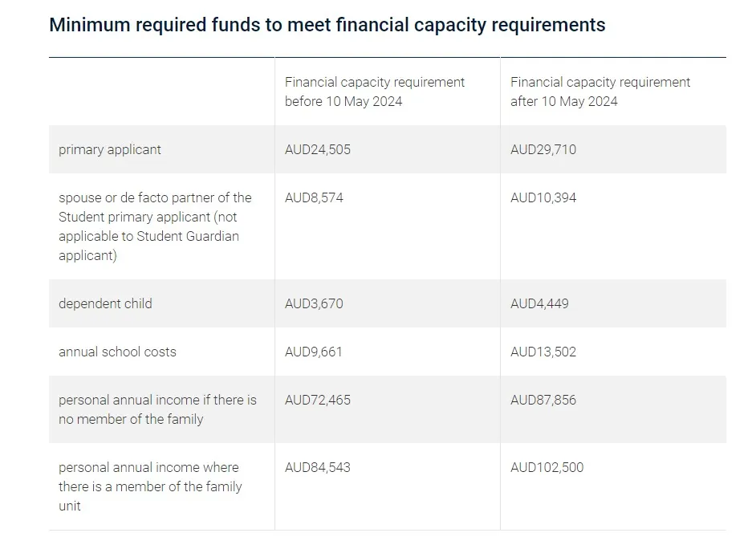Click the AUD87,856 personal income amount
756x541 pixels.
[x=543, y=400]
